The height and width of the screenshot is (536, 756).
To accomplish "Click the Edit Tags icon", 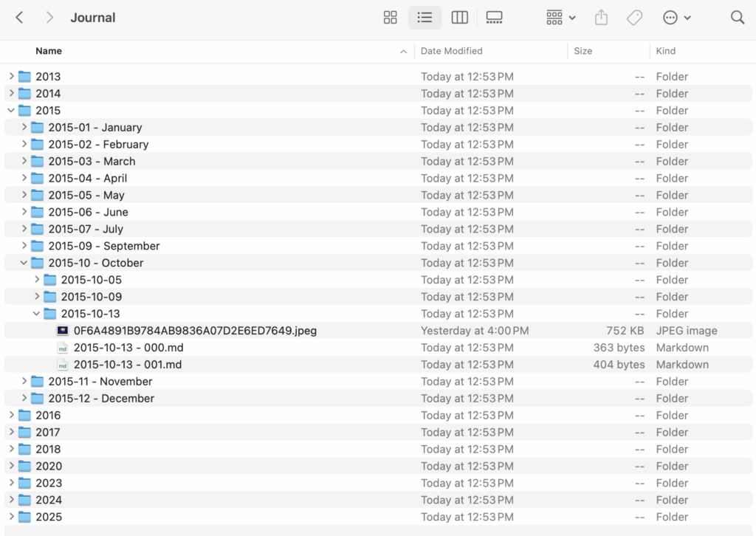I will 634,18.
